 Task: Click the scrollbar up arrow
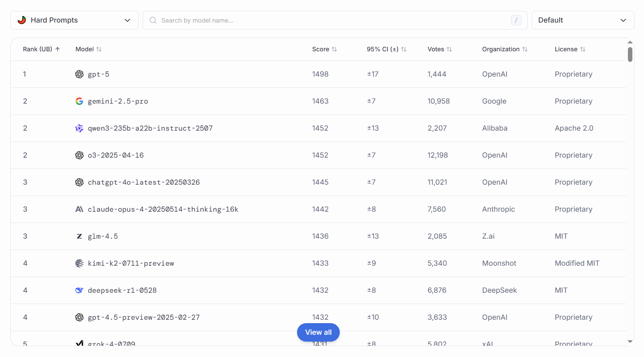point(630,42)
